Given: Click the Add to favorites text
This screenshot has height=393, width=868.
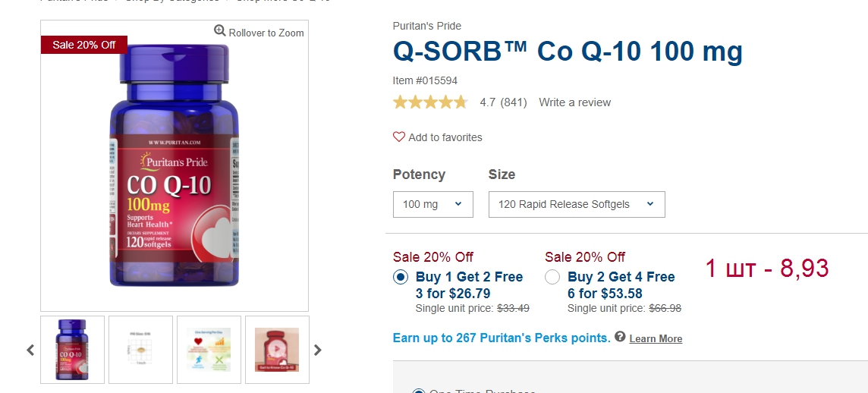Looking at the screenshot, I should coord(445,137).
